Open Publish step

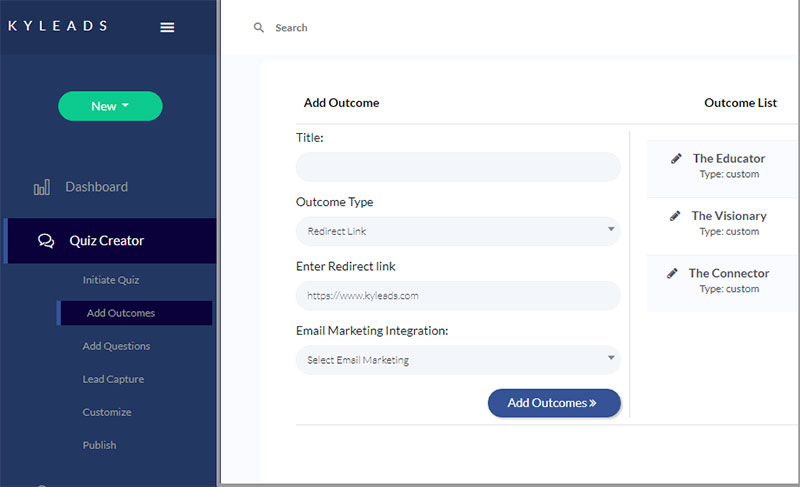99,445
